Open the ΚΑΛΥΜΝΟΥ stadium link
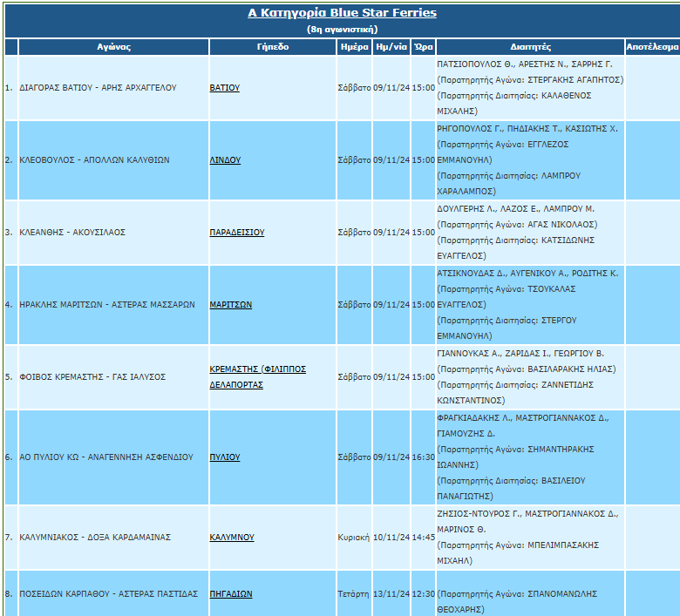 [x=232, y=537]
